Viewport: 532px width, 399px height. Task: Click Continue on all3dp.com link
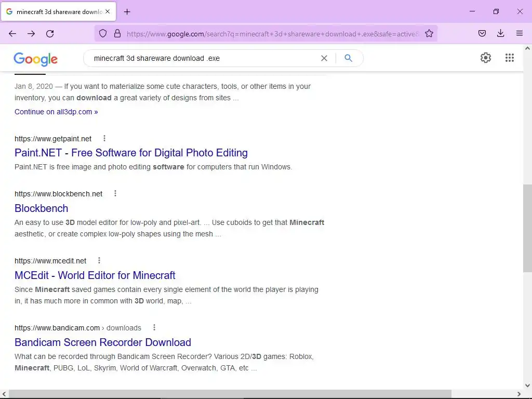[56, 112]
